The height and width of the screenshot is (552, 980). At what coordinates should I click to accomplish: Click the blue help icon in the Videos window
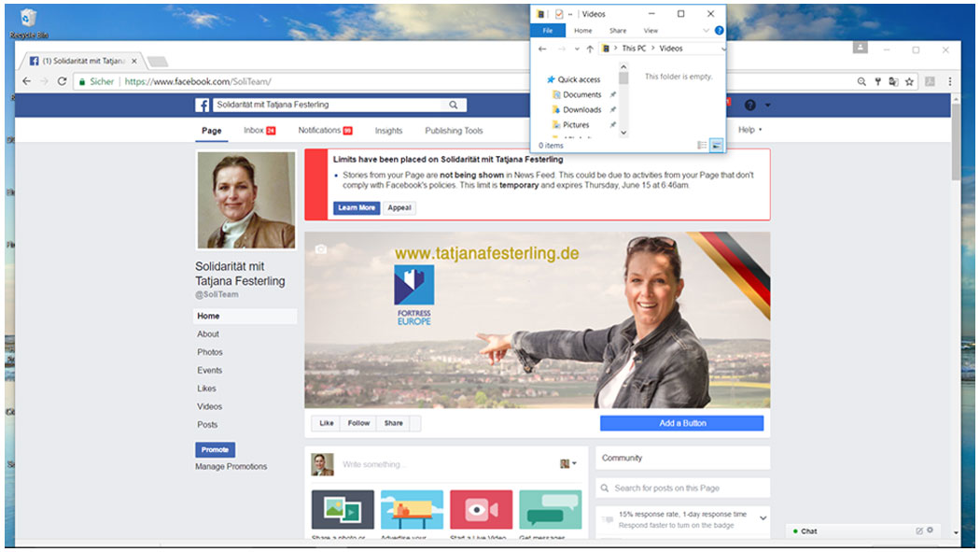tap(719, 30)
